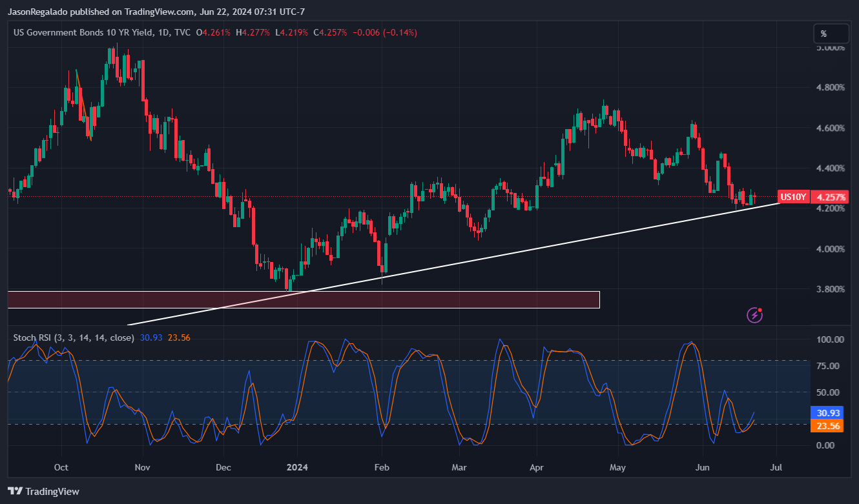Select the US10Y price label on the axis
The image size is (859, 504).
point(793,197)
